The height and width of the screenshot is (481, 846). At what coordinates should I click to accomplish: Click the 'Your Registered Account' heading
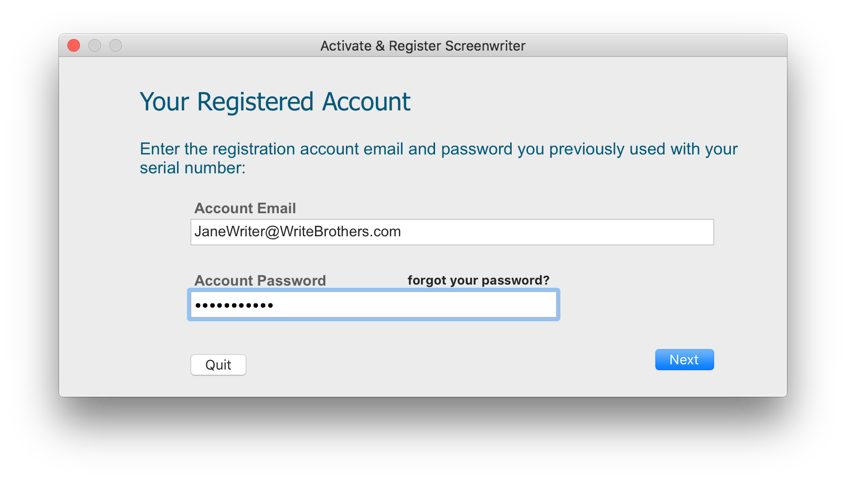click(275, 101)
